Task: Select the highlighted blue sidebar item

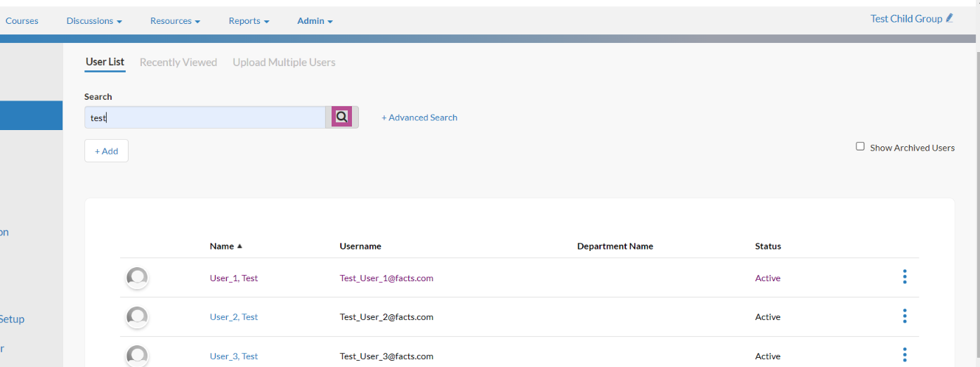Action: click(31, 115)
